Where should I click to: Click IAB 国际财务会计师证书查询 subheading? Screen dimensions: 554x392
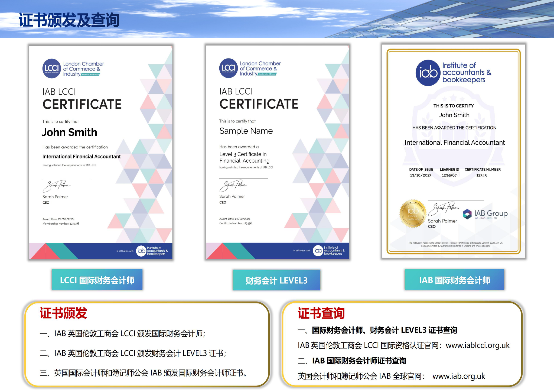(352, 361)
